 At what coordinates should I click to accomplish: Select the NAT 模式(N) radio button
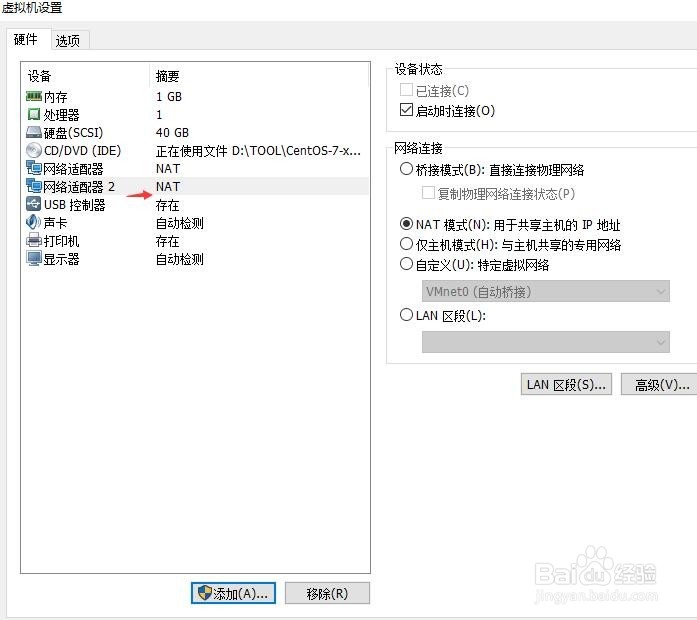pos(406,224)
